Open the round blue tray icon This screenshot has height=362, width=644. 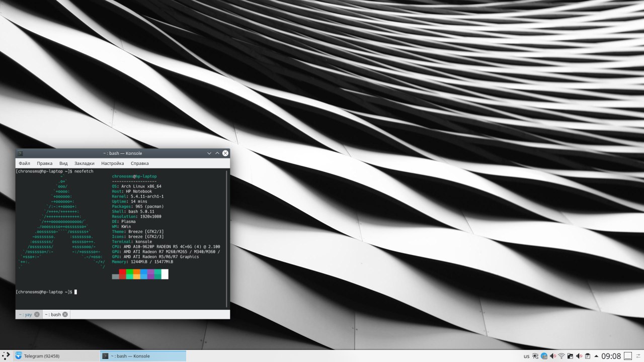coord(544,356)
